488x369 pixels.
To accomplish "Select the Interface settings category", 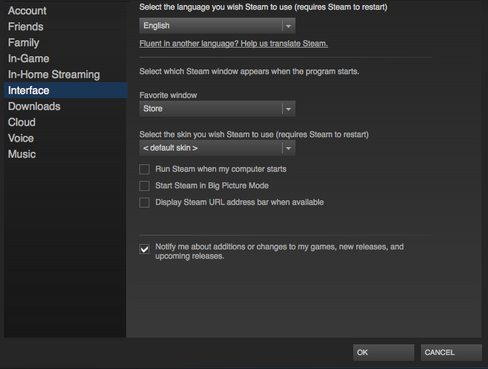I will pyautogui.click(x=66, y=90).
